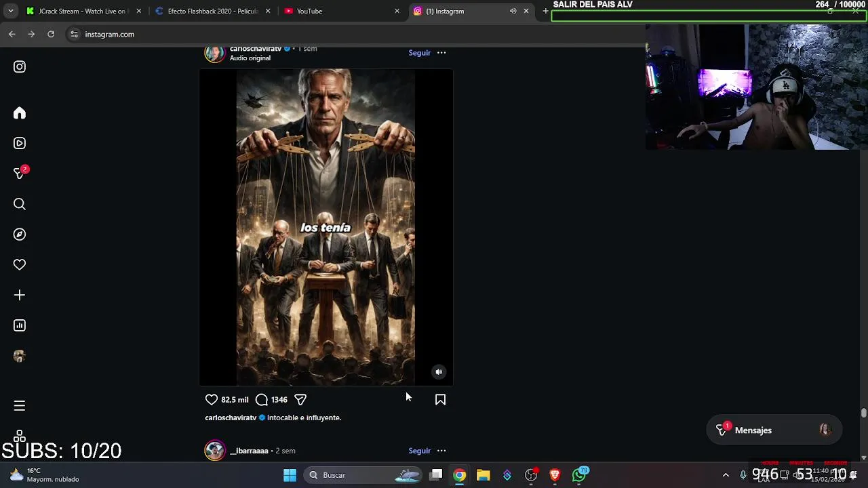Screen dimensions: 868x488
Task: Show hidden system tray icons chevron
Action: tap(726, 475)
